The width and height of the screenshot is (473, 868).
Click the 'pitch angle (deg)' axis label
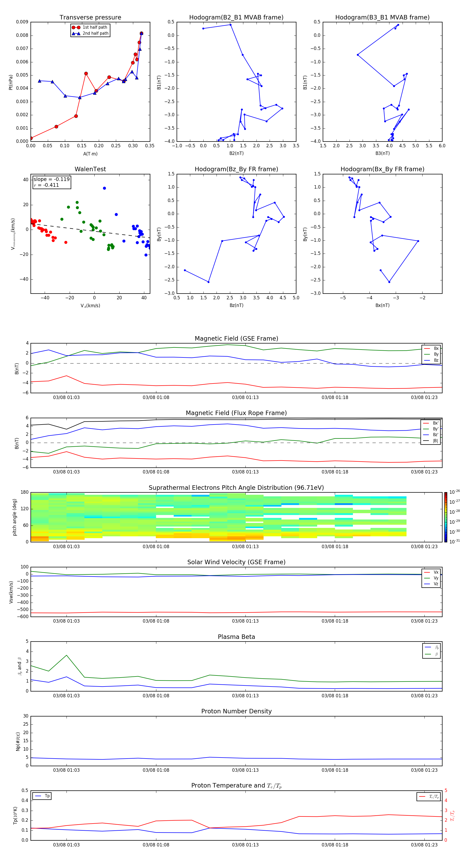(14, 517)
